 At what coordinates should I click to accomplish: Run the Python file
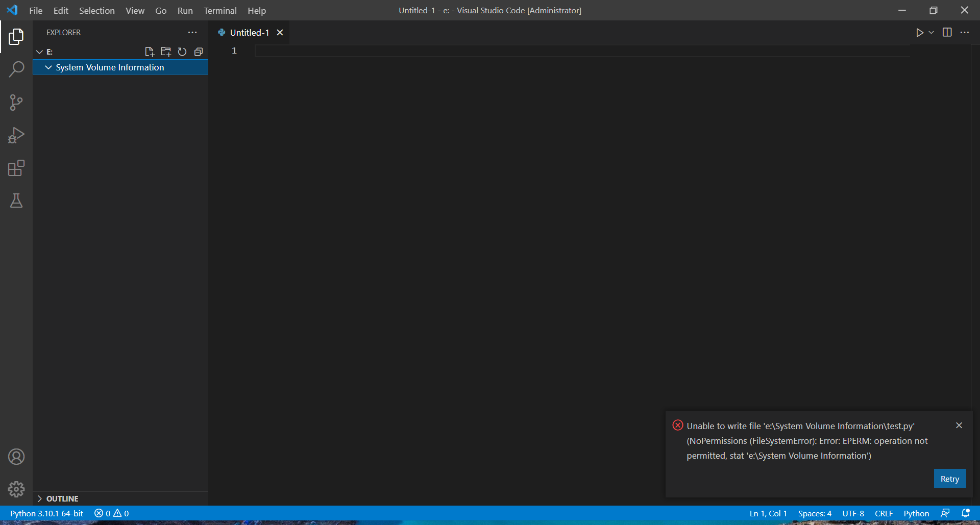[919, 33]
